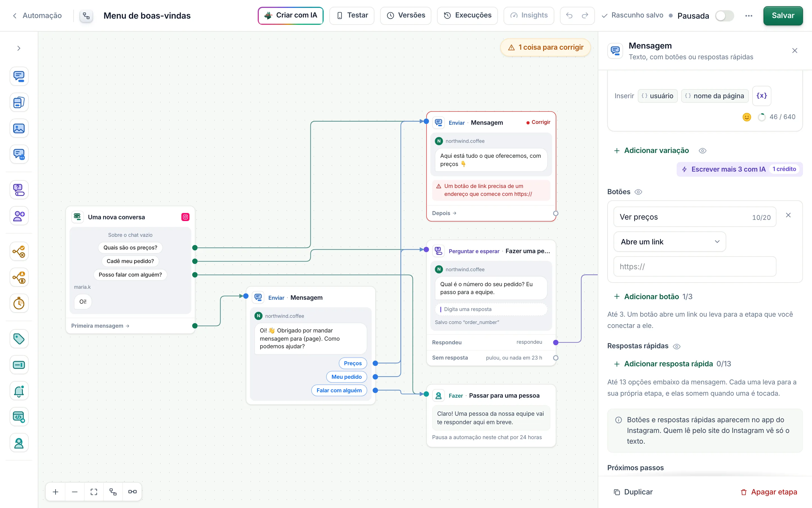This screenshot has width=812, height=508.
Task: Toggle the Pausada automation switch
Action: 724,16
